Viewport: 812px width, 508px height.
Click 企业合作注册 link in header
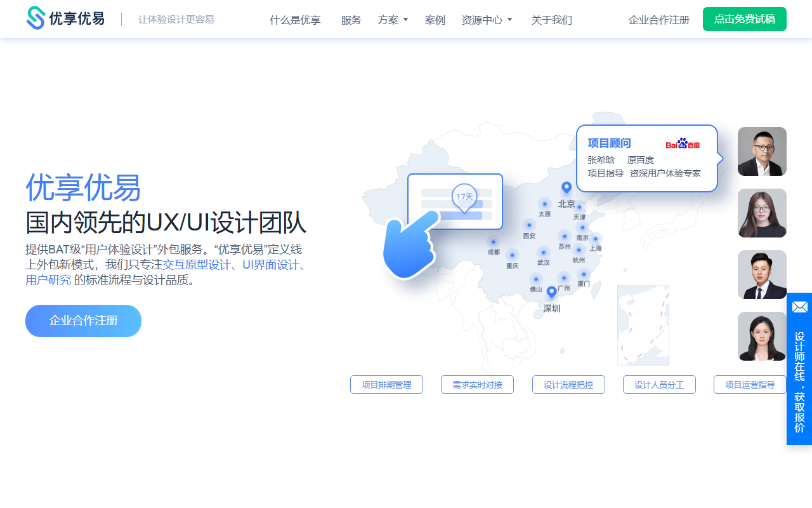[x=658, y=20]
